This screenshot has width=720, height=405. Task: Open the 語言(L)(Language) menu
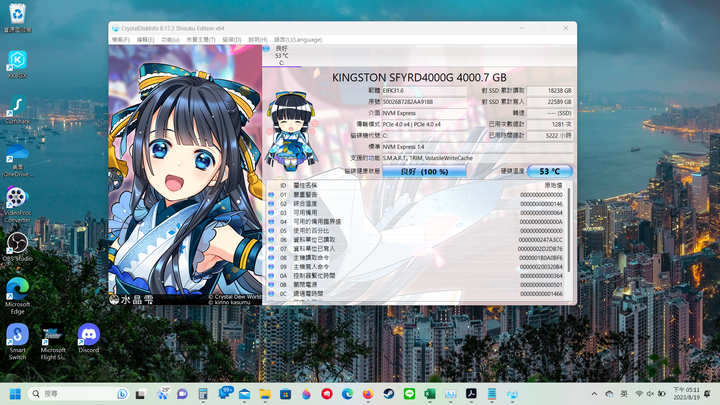tap(298, 40)
